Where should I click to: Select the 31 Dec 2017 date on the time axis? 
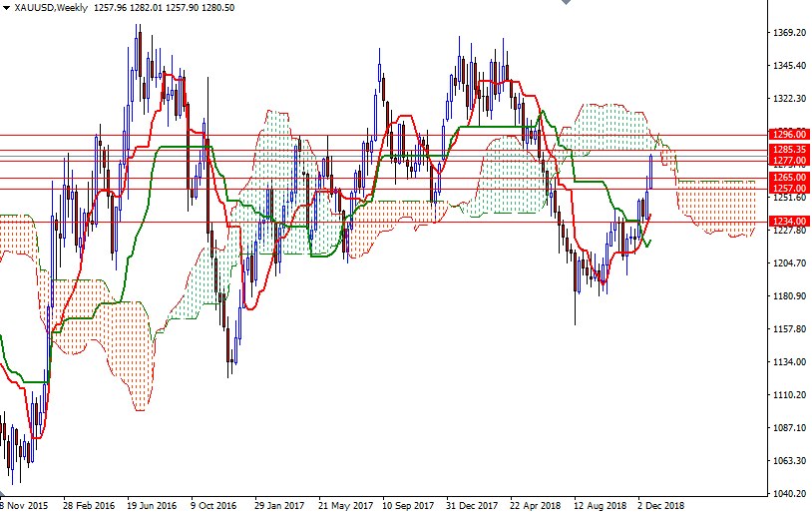click(x=472, y=505)
